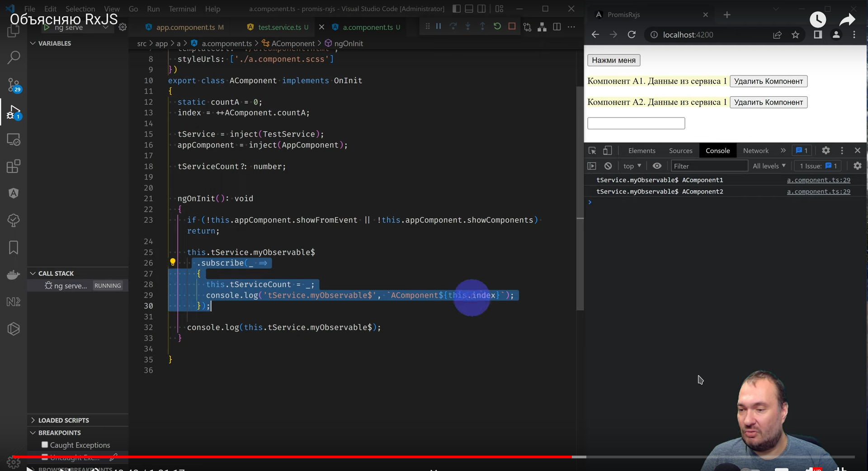Open launch.json with debug gear icon
This screenshot has height=471, width=868.
point(123,27)
